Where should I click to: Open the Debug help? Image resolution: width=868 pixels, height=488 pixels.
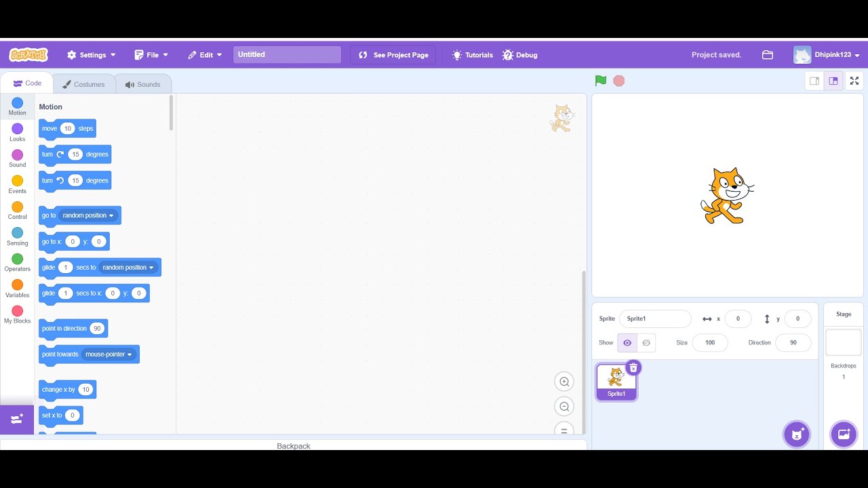[519, 55]
